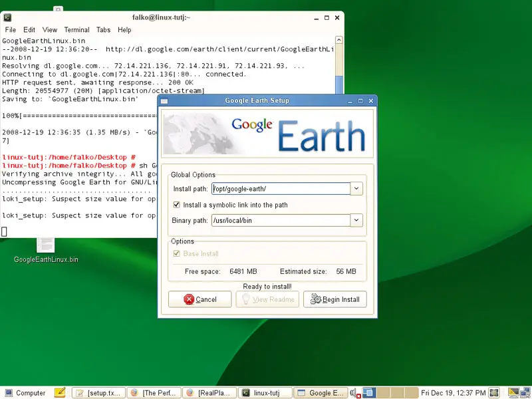Click the show desktop icon beside the volume icon
Image resolution: width=532 pixels, height=399 pixels.
368,392
